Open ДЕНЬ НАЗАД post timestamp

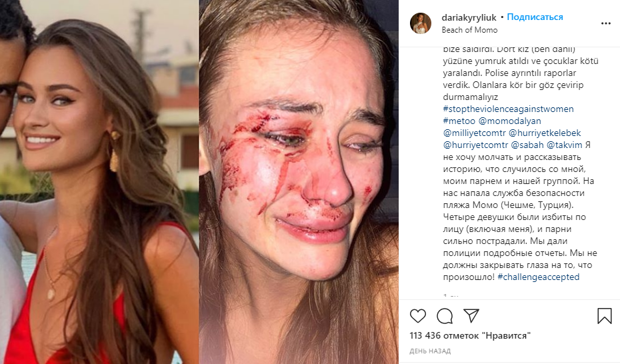coord(430,351)
